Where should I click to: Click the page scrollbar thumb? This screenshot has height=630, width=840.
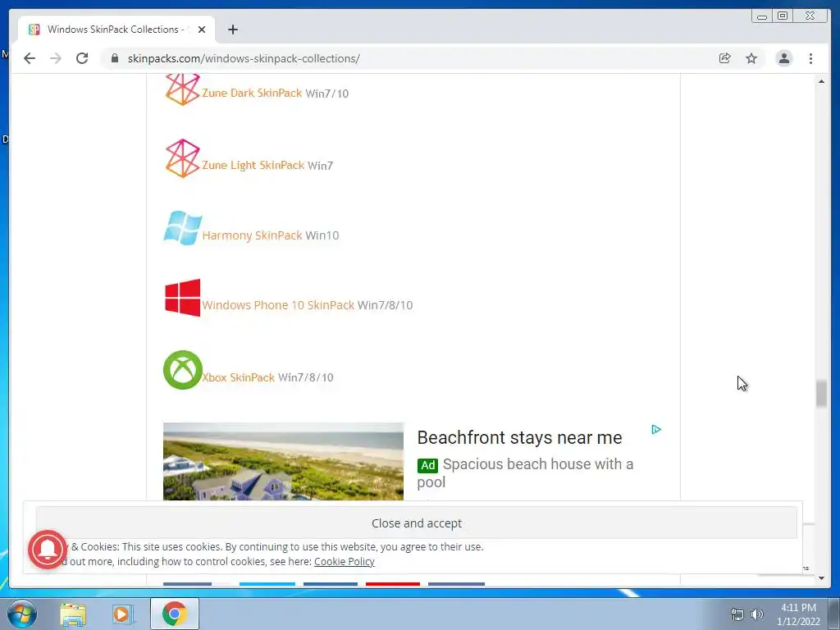[x=821, y=393]
